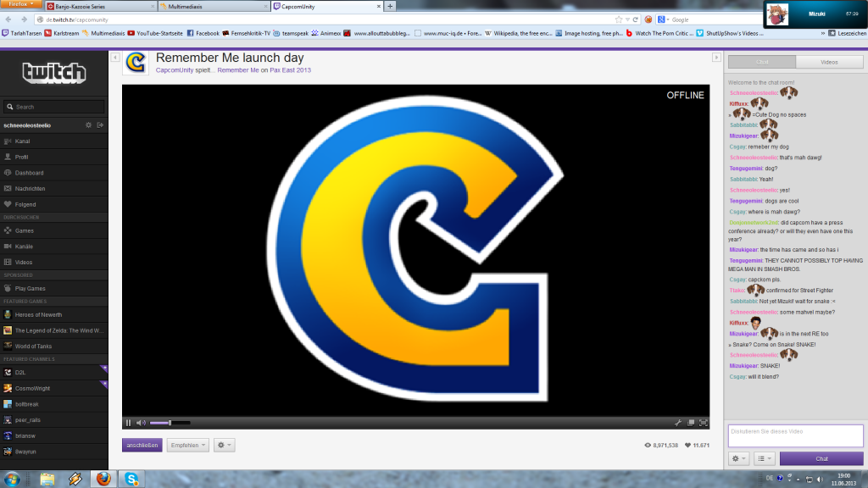This screenshot has height=488, width=868.
Task: Click the chat message input box
Action: [x=795, y=436]
